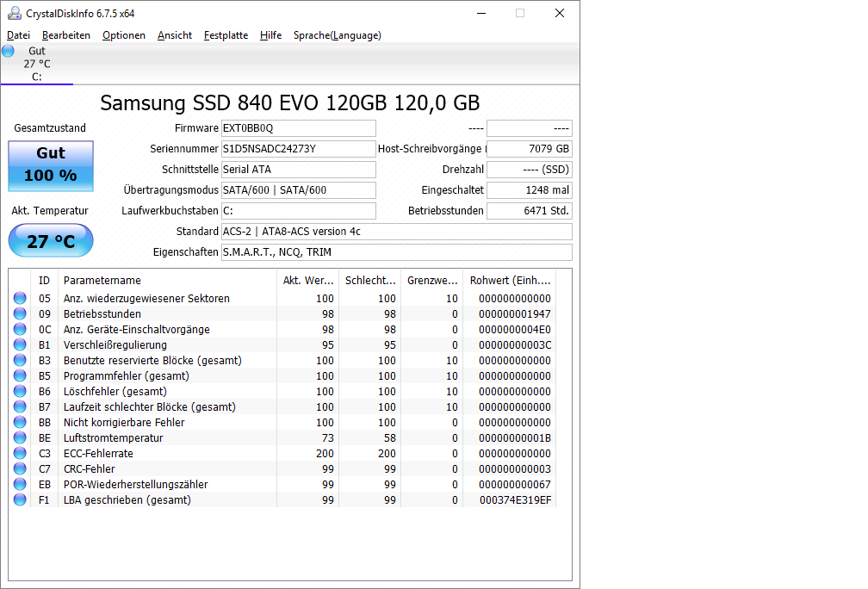
Task: Open the Ansicht menu
Action: 174,34
